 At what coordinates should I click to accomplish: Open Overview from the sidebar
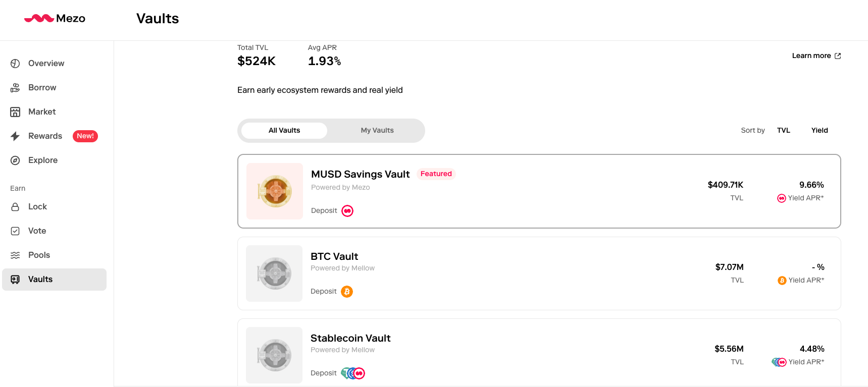45,64
